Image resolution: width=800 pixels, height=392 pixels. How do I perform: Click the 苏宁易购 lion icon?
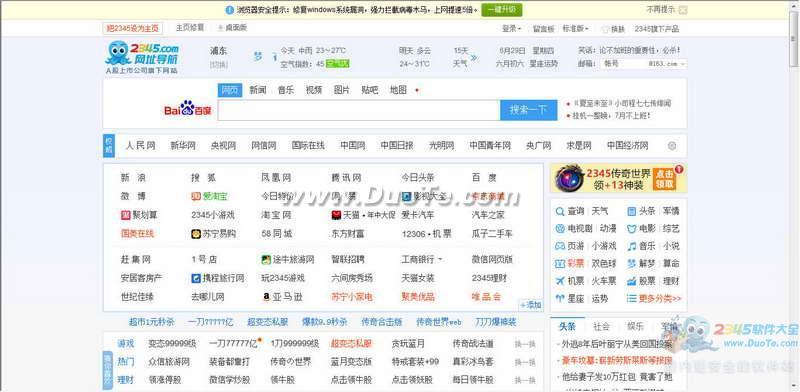coord(196,234)
